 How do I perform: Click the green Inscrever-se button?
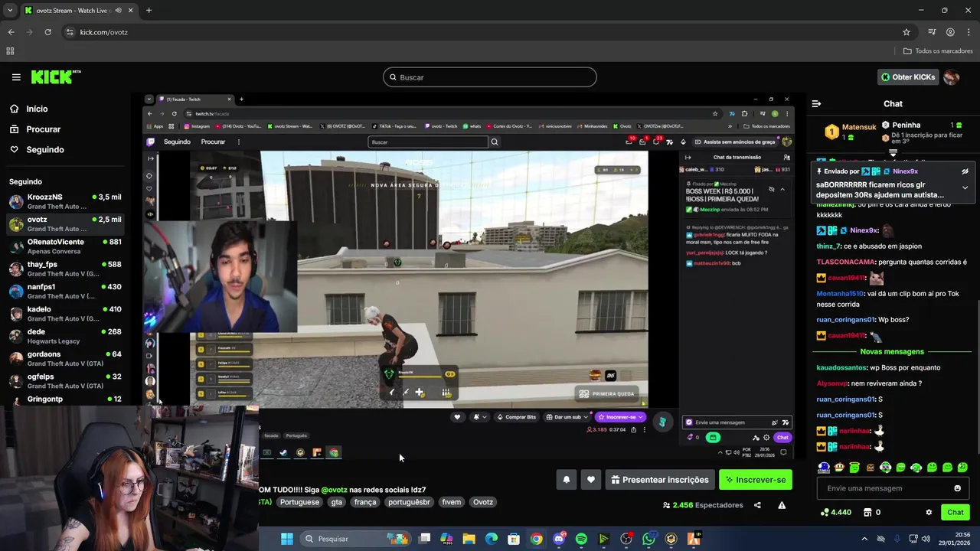click(756, 480)
